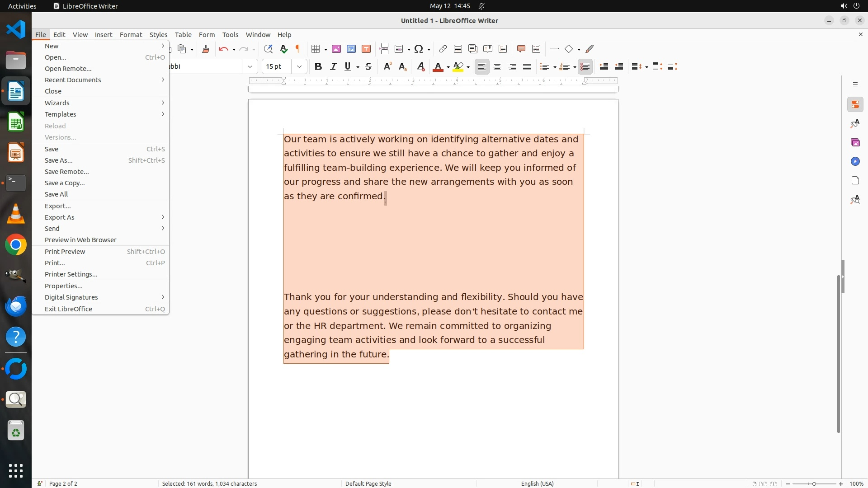Click Export... in the File menu

[x=58, y=206]
